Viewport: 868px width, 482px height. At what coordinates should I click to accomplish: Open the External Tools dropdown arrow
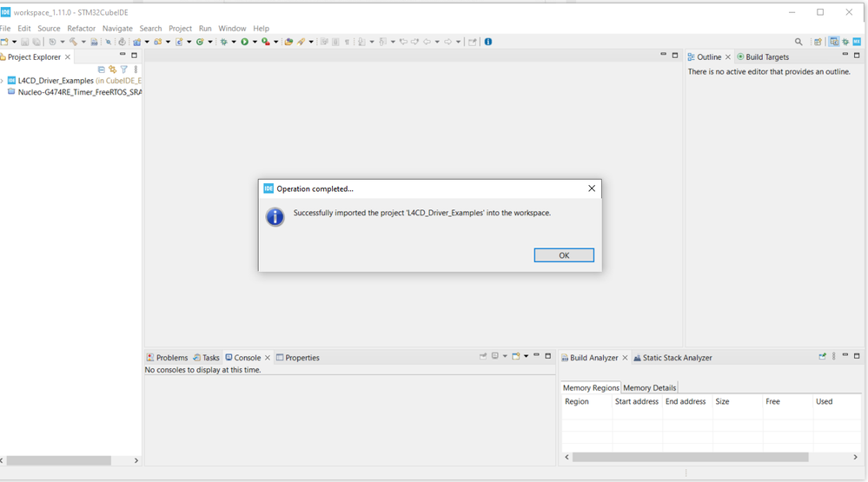tap(275, 42)
